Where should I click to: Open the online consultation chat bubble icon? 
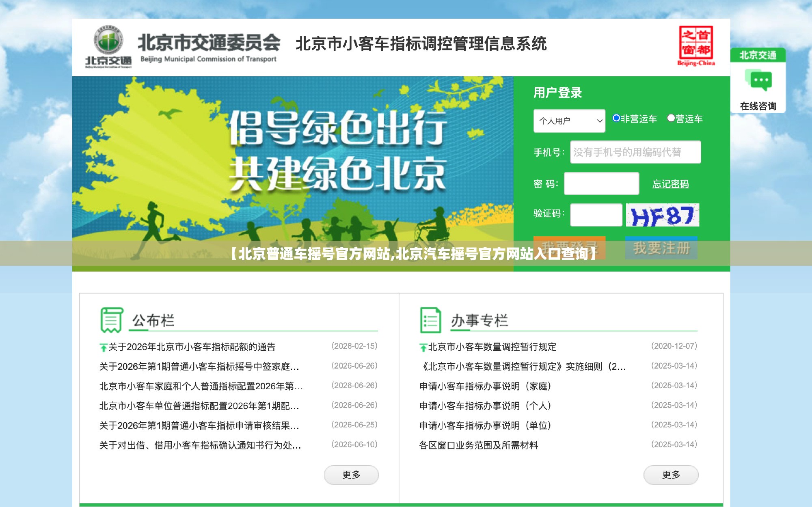pos(758,80)
